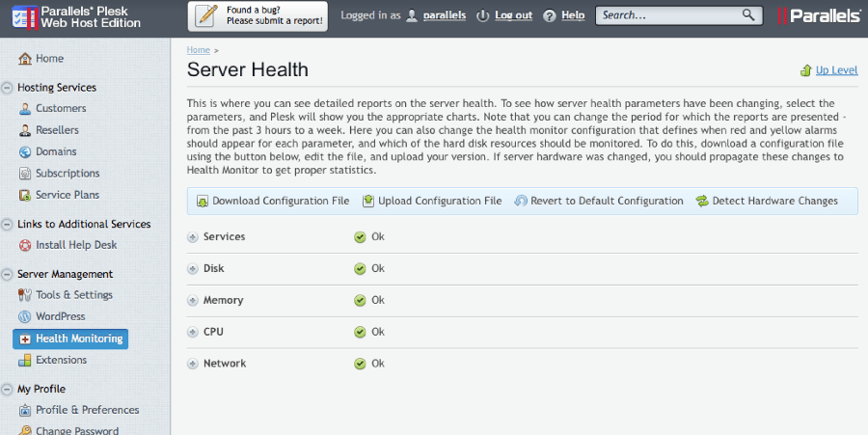This screenshot has height=435, width=868.
Task: Click the Subscriptions icon in sidebar
Action: (x=25, y=174)
